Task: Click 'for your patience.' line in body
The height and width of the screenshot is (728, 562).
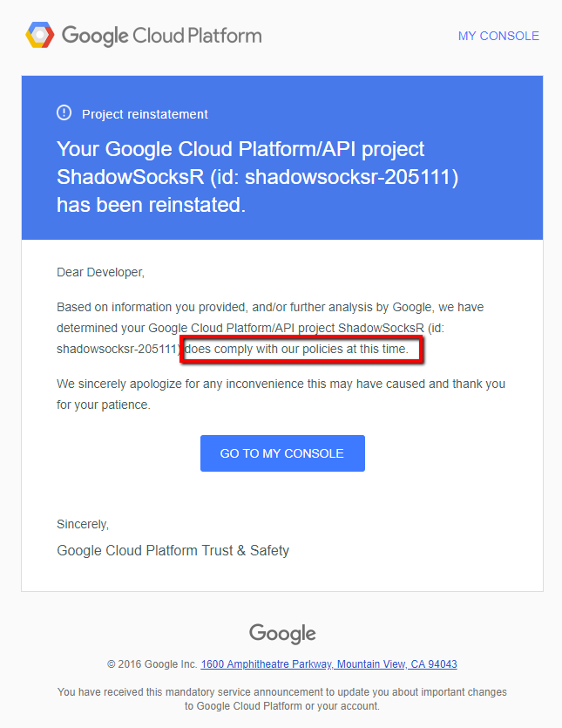Action: coord(104,405)
